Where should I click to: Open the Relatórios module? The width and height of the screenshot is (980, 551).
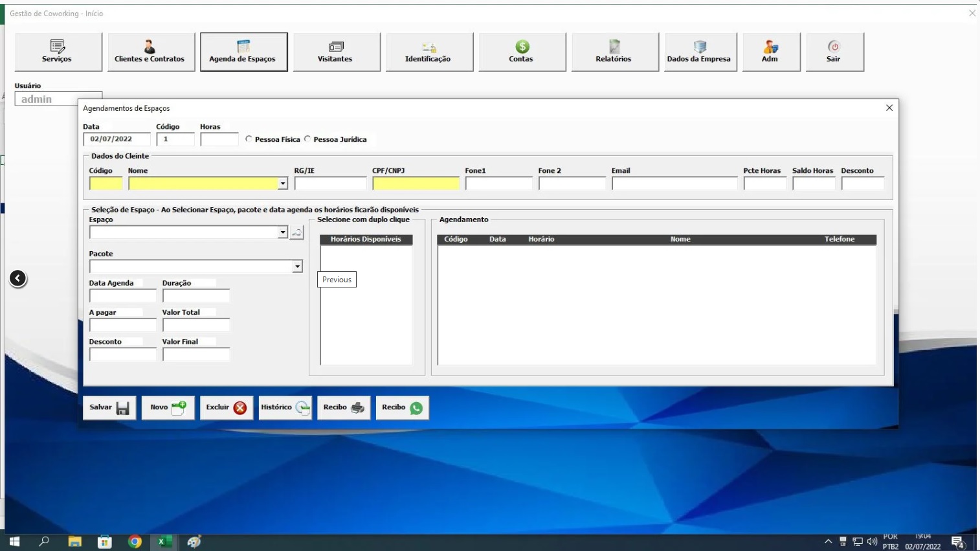[615, 52]
